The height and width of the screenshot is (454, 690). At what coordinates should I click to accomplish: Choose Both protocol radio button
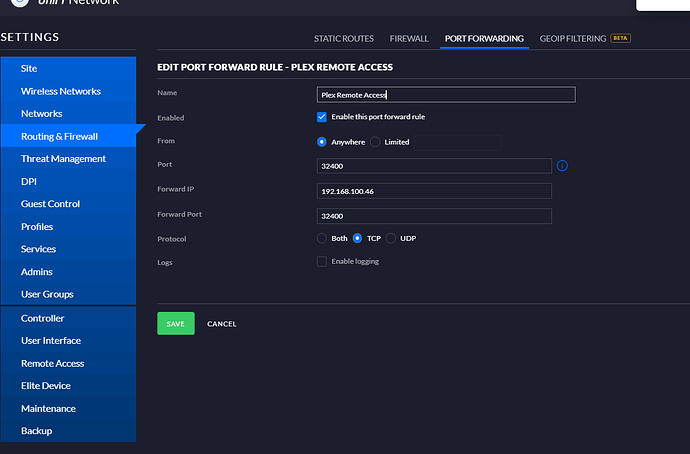pyautogui.click(x=322, y=238)
